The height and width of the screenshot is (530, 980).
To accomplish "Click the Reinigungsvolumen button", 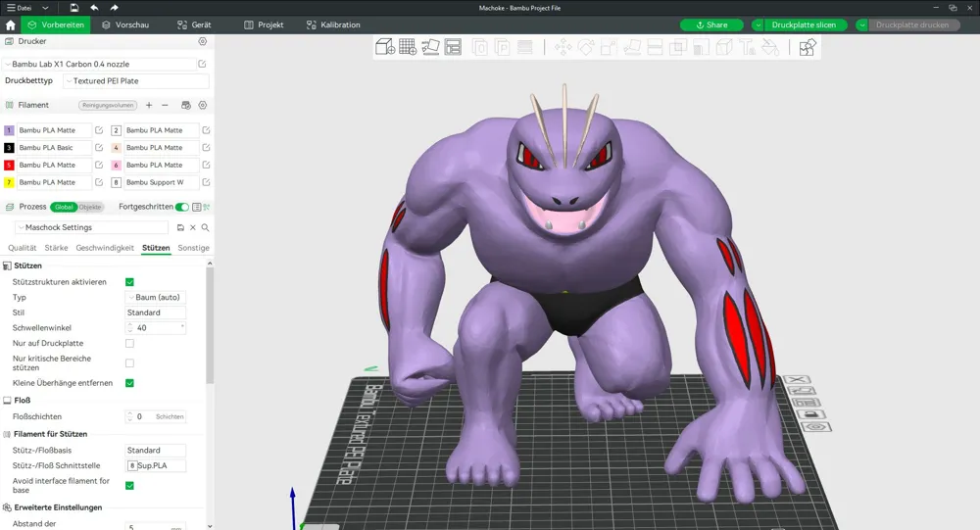I will pyautogui.click(x=108, y=105).
